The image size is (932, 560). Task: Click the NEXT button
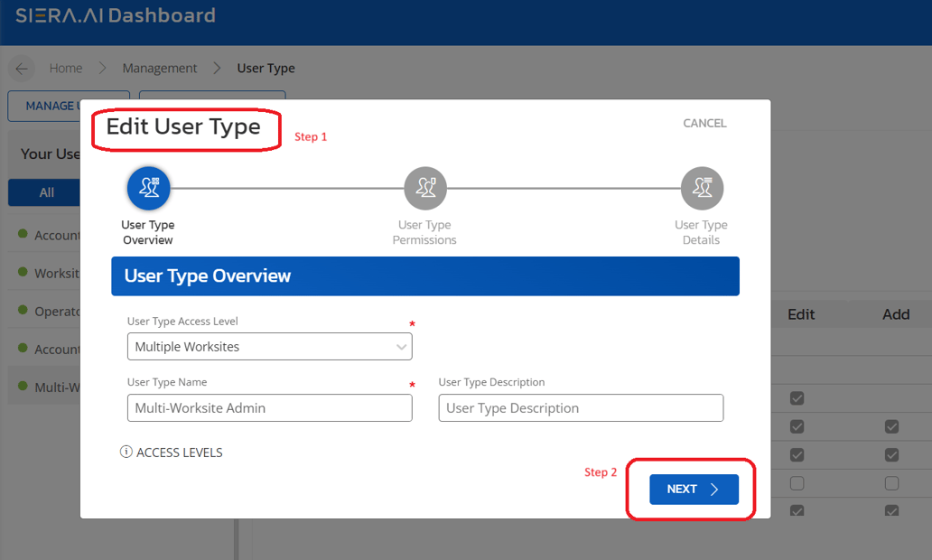[694, 490]
